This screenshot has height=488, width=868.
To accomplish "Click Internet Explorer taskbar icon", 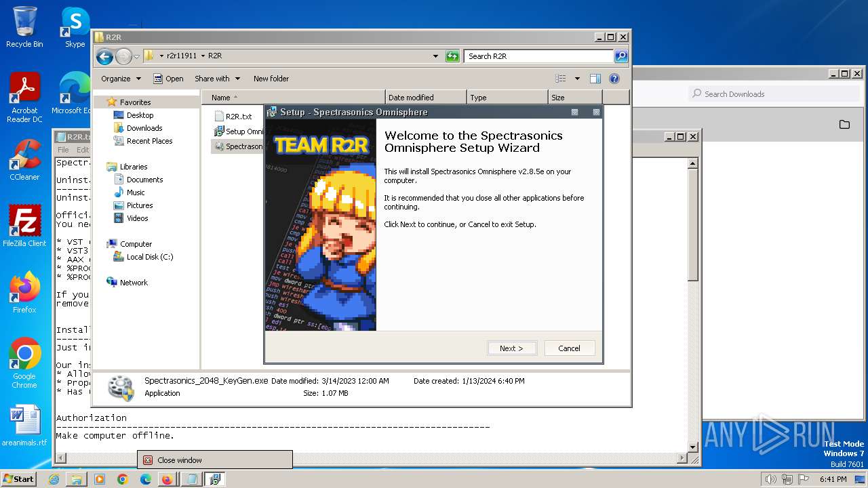I will [54, 479].
